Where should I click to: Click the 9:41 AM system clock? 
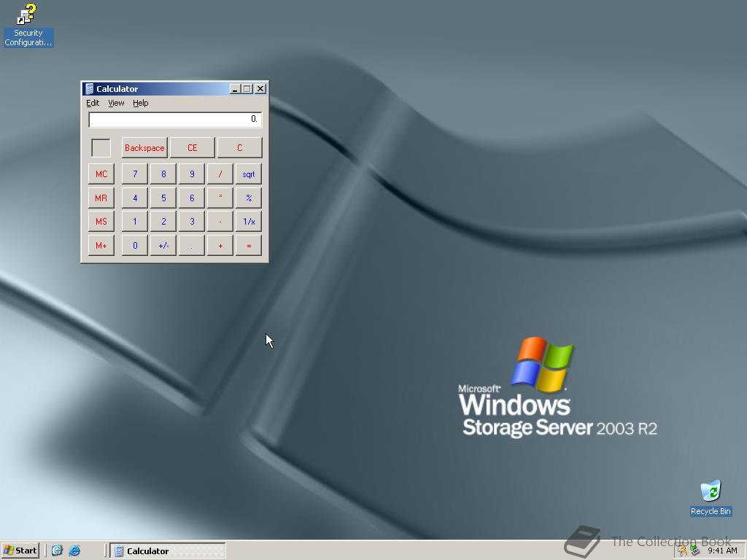click(722, 551)
